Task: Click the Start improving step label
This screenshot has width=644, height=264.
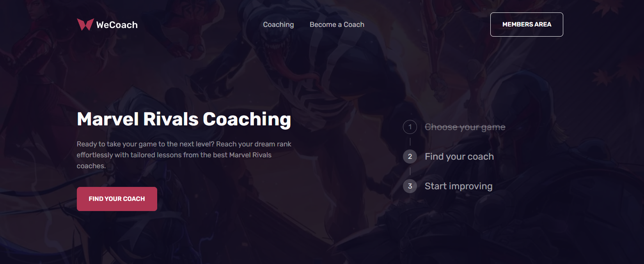Action: pyautogui.click(x=458, y=186)
